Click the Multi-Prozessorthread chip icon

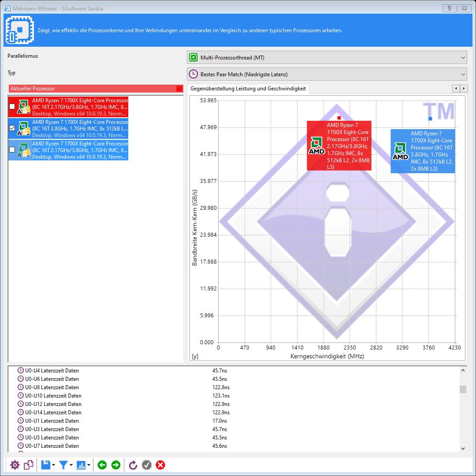tap(193, 57)
